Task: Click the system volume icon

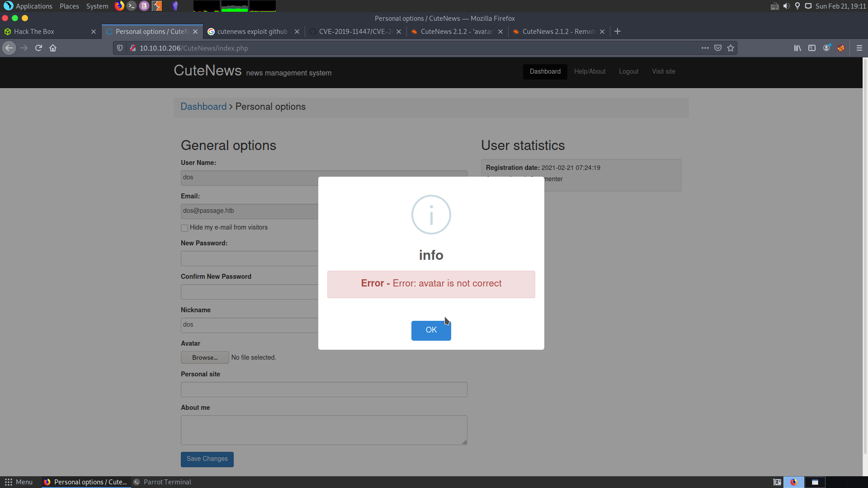Action: 787,6
